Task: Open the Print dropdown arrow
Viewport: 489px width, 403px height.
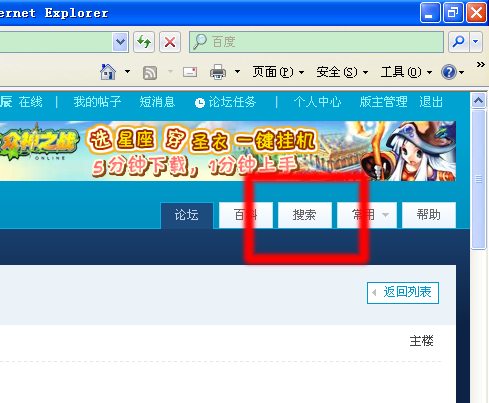Action: pyautogui.click(x=237, y=72)
